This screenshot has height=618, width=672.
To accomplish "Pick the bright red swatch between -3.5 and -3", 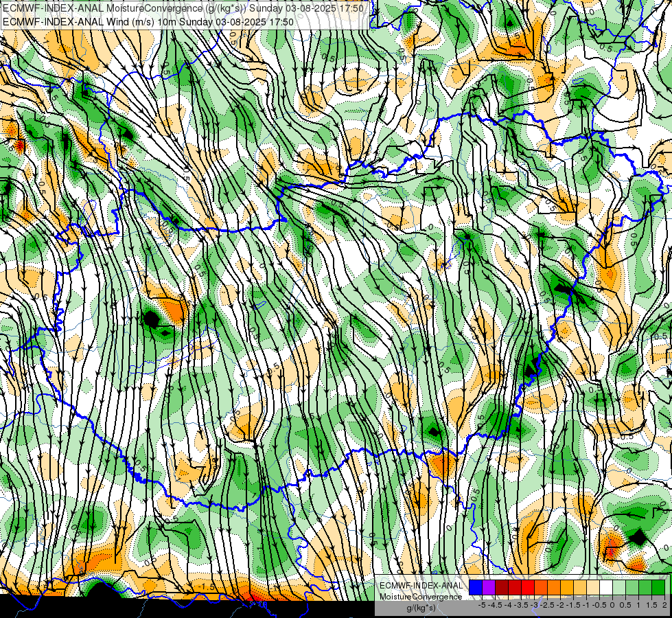I will pos(528,588).
